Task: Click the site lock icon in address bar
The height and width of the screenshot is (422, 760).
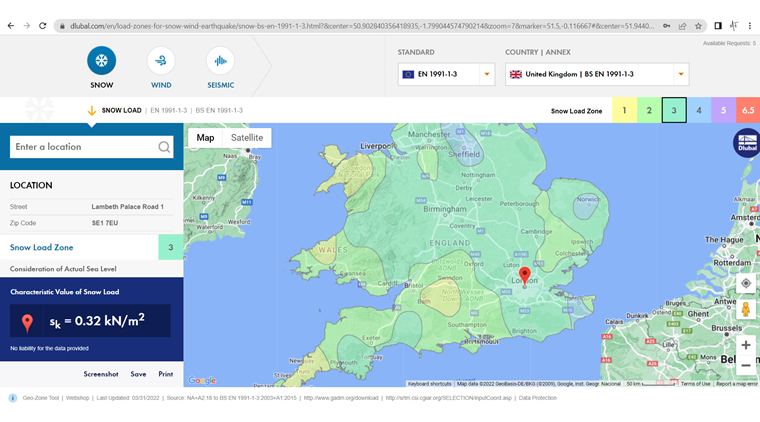Action: pos(62,26)
